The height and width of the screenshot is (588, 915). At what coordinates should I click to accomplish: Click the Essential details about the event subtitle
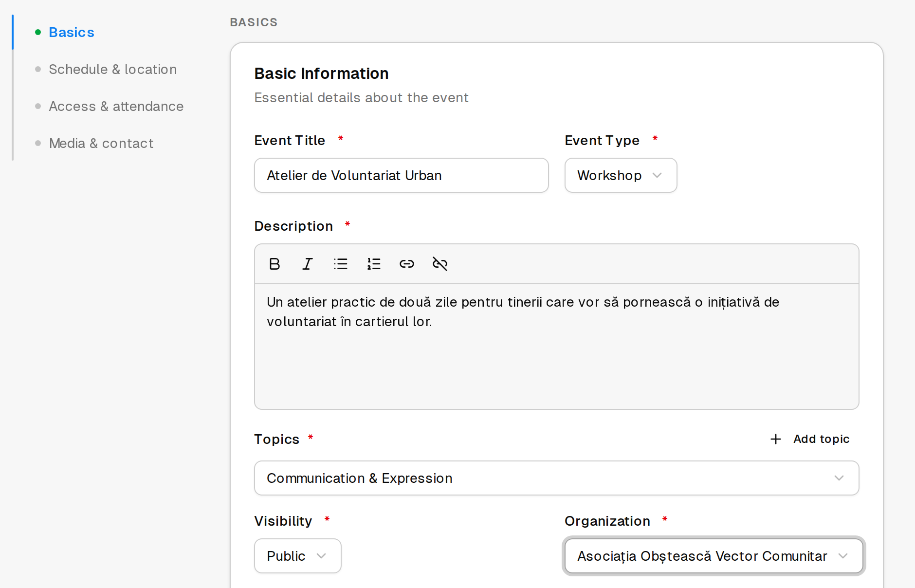coord(361,97)
